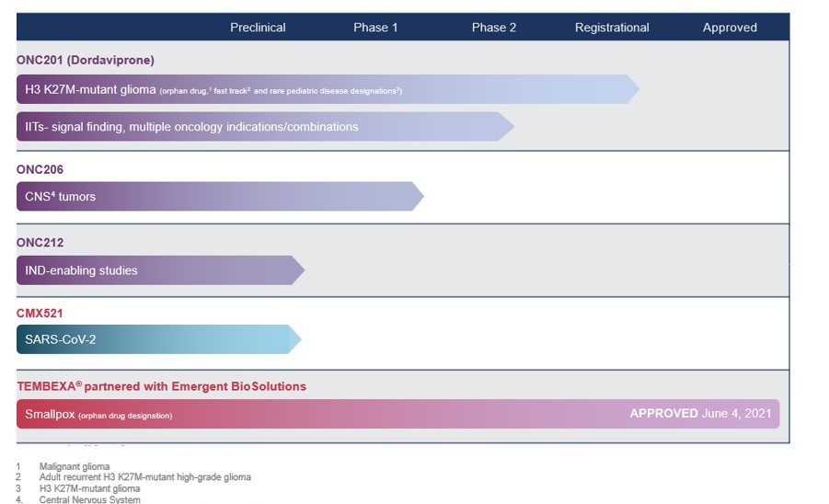Select the CNS tumors pipeline bar
829x504 pixels.
[x=216, y=196]
